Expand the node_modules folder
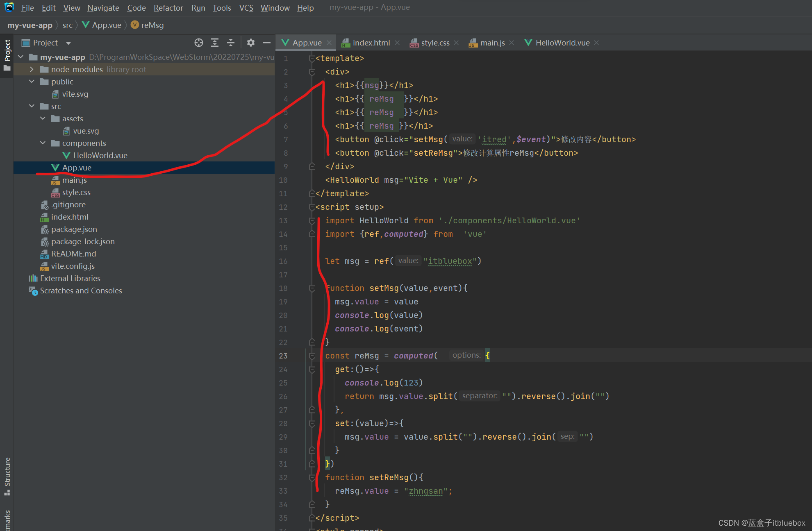Image resolution: width=812 pixels, height=531 pixels. tap(32, 69)
